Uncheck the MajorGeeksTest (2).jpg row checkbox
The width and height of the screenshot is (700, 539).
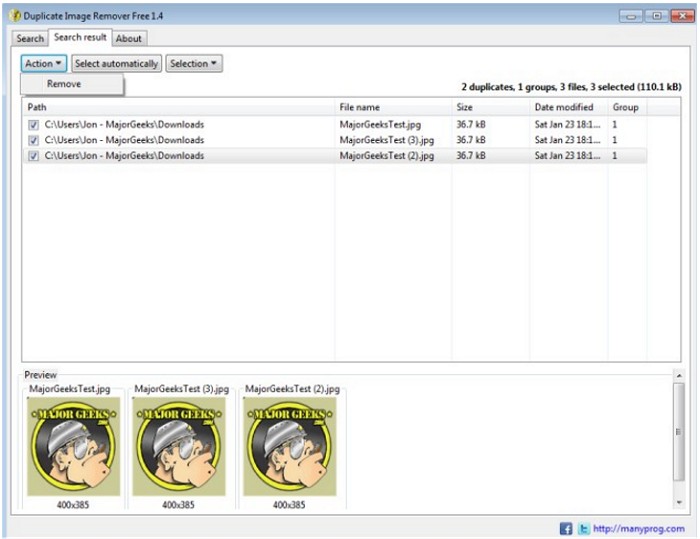pyautogui.click(x=33, y=156)
